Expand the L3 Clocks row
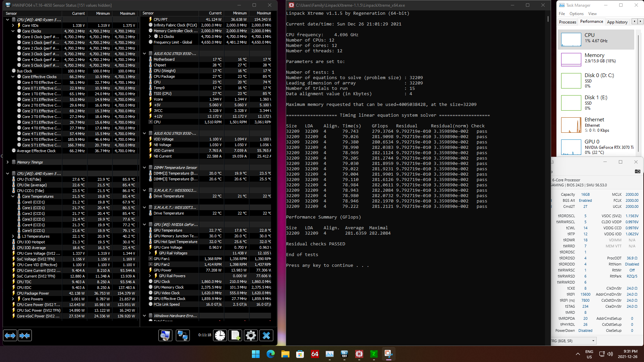The width and height of the screenshot is (644, 362). tap(150, 37)
